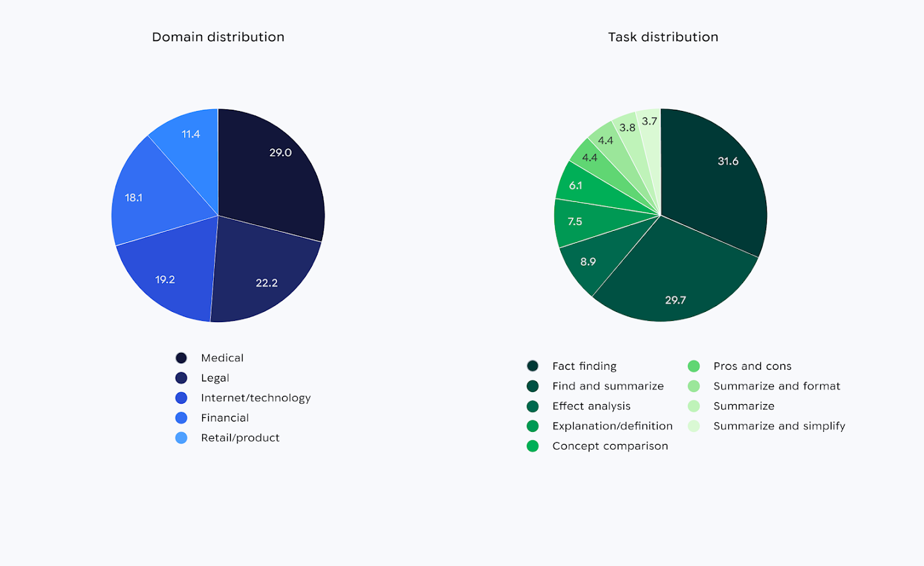The width and height of the screenshot is (924, 566).
Task: Toggle the Effect analysis legend entry
Action: (590, 406)
